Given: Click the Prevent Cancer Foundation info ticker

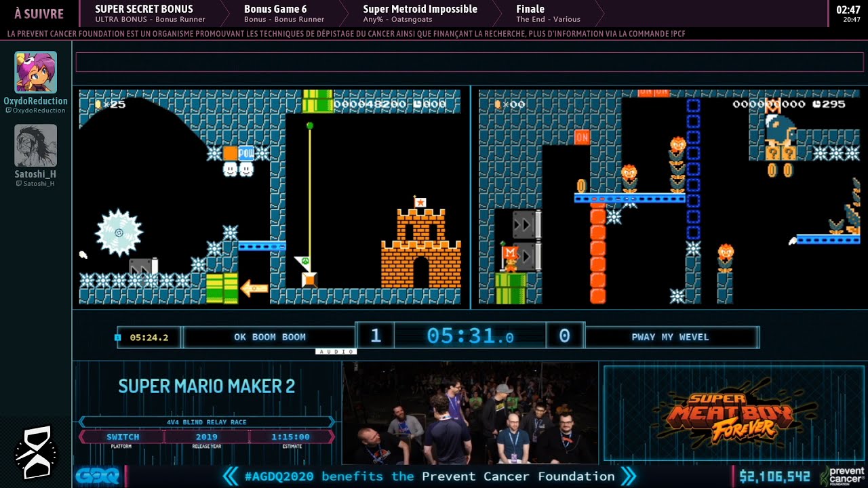Looking at the screenshot, I should point(346,34).
